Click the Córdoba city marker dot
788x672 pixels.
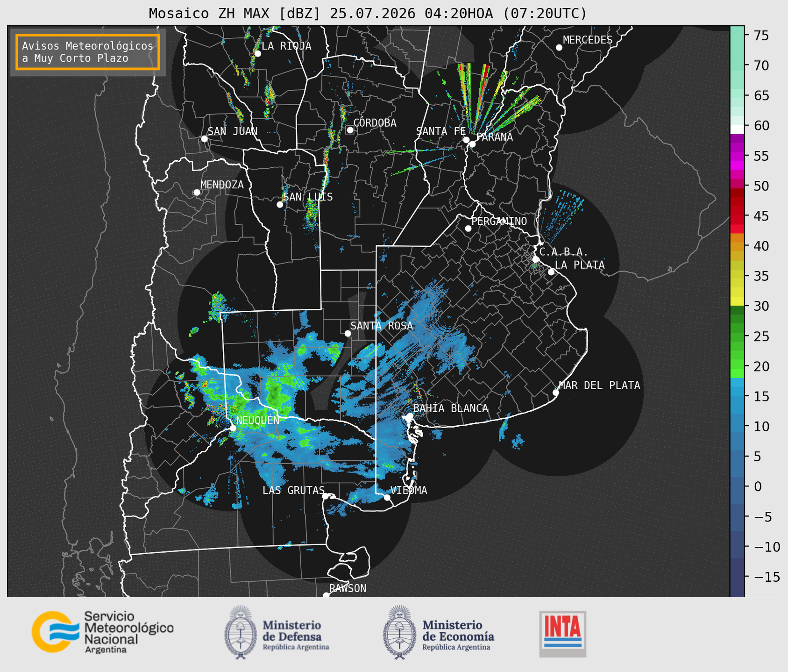click(350, 130)
